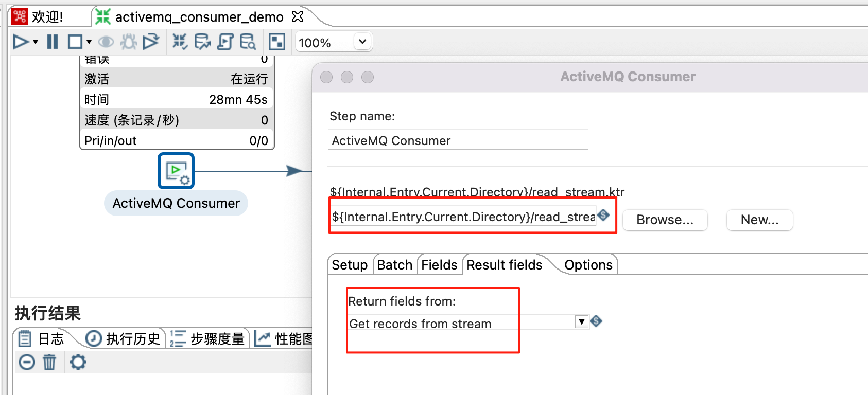Viewport: 868px width, 395px height.
Task: Click the New... button
Action: [x=759, y=220]
